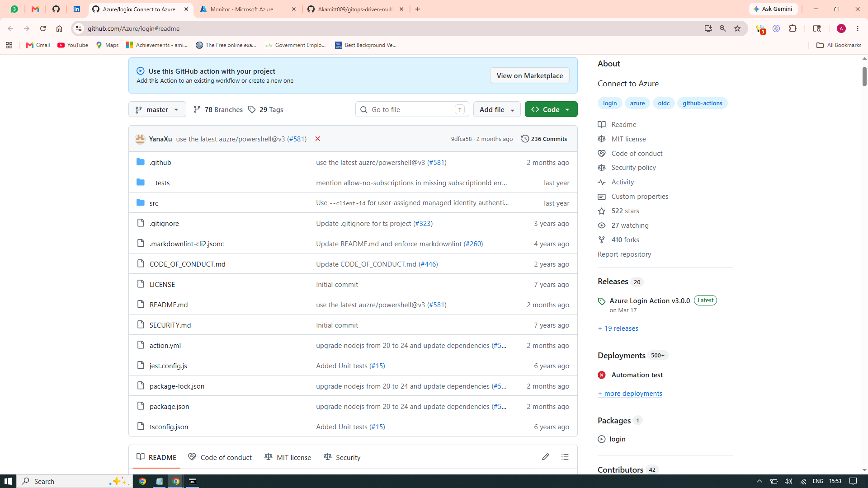Screen dimensions: 868x488
Task: Click the YanaXu avatar in commit bar
Action: [x=140, y=139]
